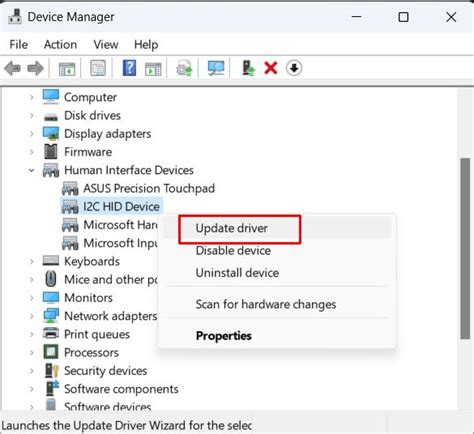Click the Network adapters category icon
474x434 pixels.
tap(51, 316)
